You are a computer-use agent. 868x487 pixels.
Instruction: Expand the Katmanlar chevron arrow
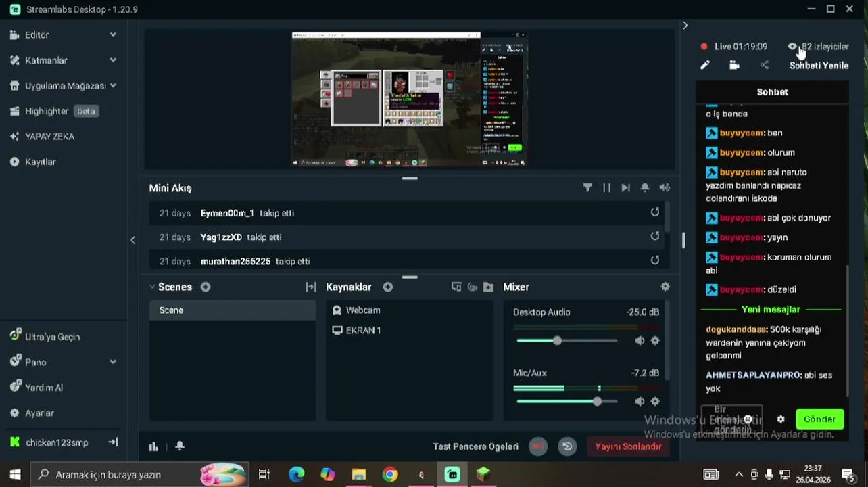[x=113, y=60]
